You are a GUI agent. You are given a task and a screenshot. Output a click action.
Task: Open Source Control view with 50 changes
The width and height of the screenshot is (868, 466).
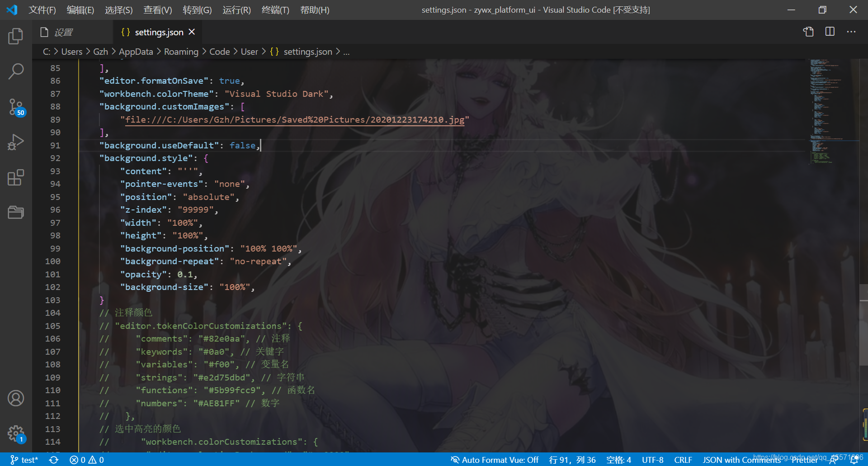point(16,108)
